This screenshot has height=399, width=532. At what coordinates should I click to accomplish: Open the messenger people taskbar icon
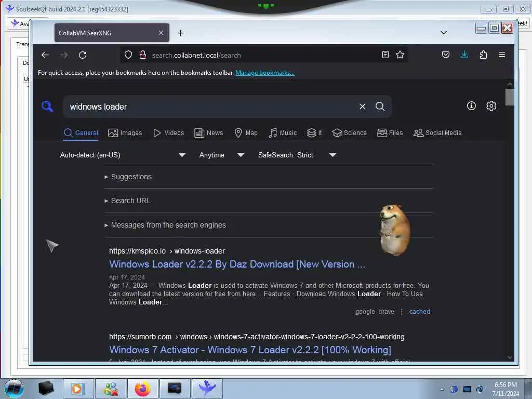click(111, 389)
